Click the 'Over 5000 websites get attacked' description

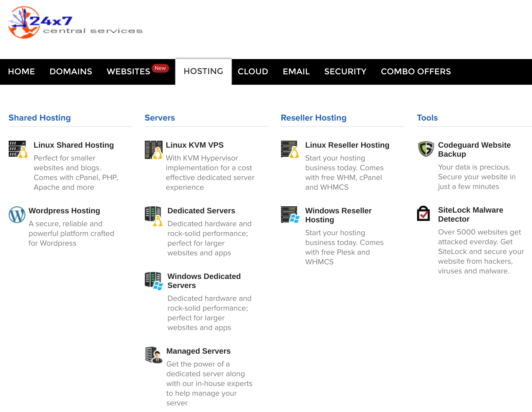481,252
